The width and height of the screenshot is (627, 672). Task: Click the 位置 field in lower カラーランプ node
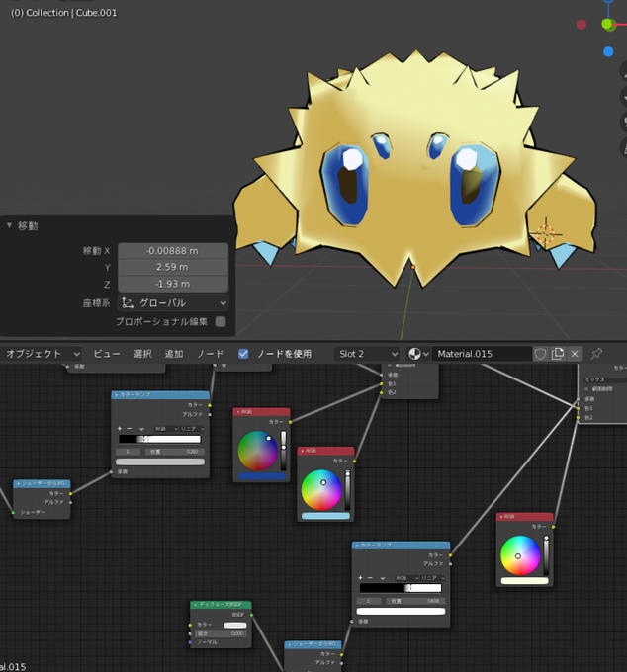coord(415,601)
